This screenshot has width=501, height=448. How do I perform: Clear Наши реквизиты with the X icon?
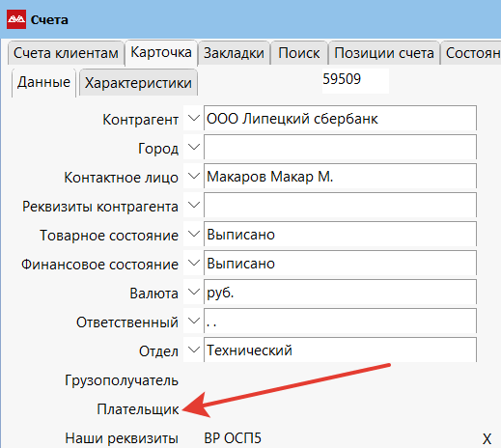click(487, 438)
